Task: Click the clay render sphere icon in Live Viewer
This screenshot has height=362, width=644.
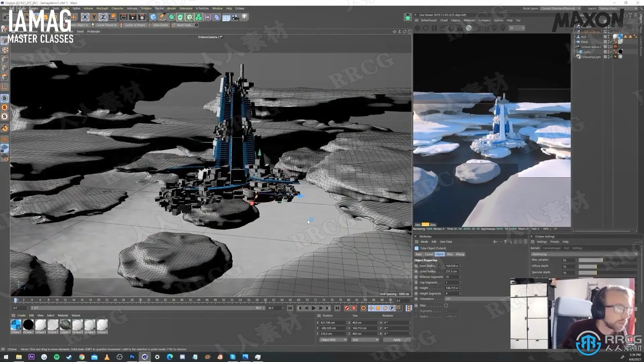Action: tap(469, 28)
